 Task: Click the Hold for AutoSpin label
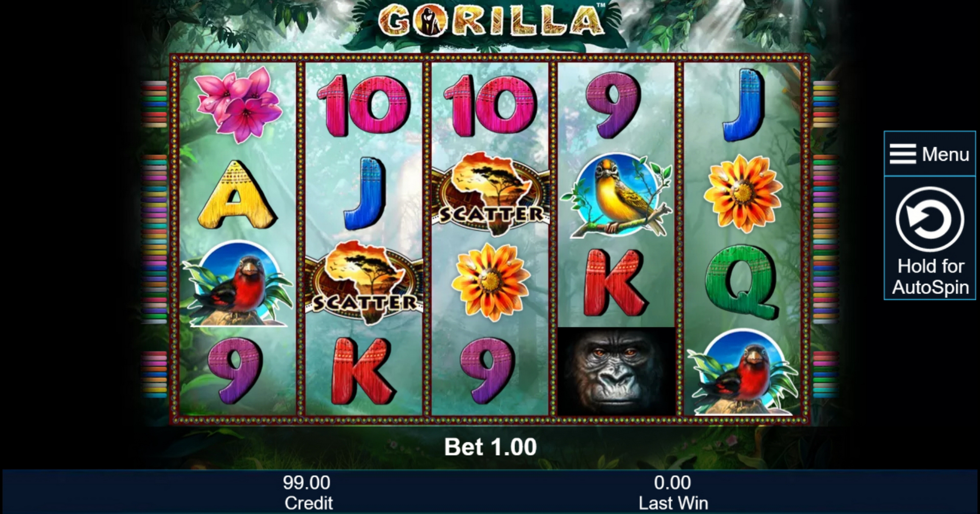(x=930, y=277)
